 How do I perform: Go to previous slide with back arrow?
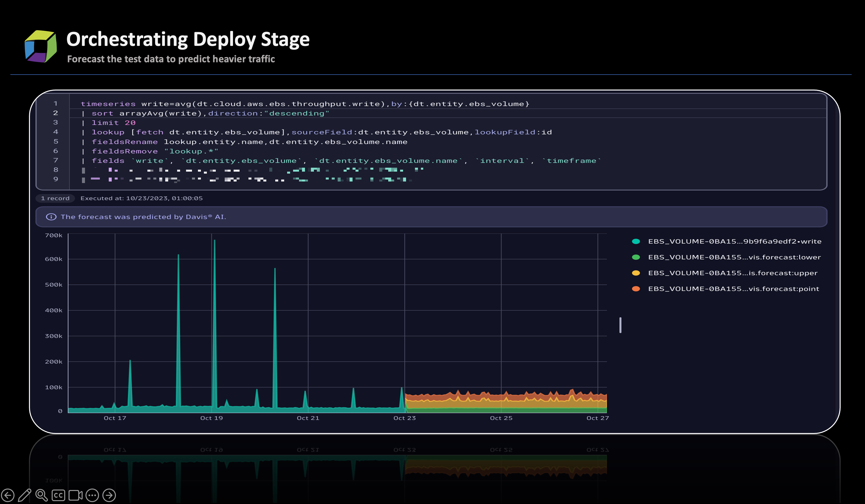pos(8,495)
